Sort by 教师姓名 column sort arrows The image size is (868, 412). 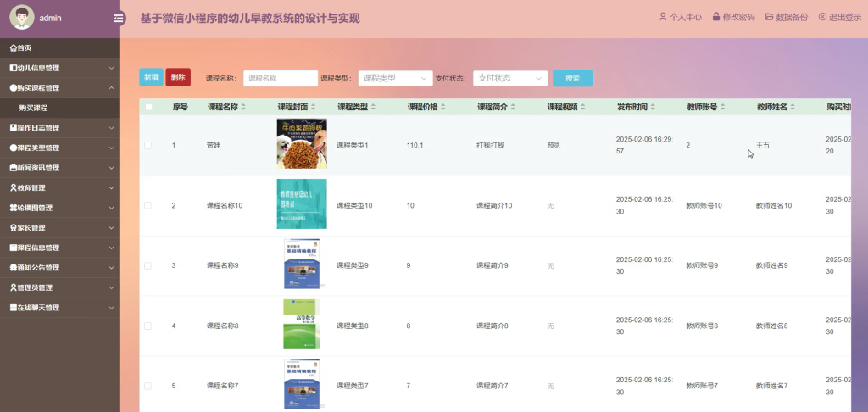pos(793,107)
